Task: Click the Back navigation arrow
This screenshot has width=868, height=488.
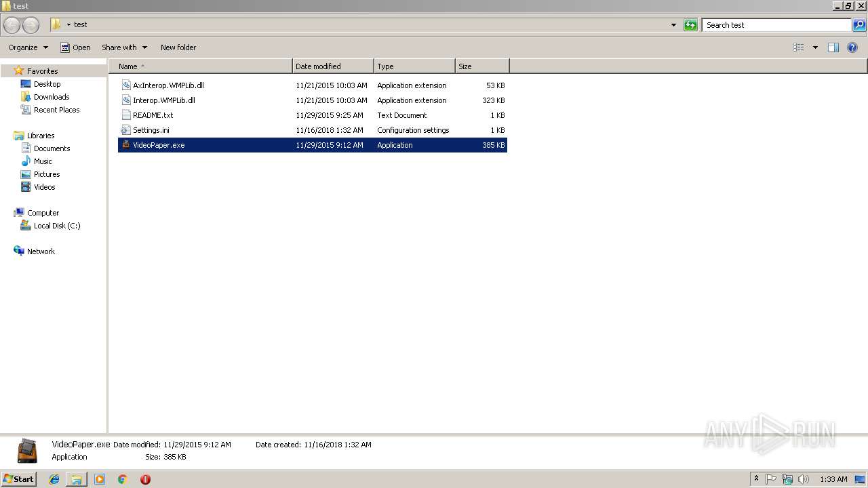Action: tap(12, 25)
